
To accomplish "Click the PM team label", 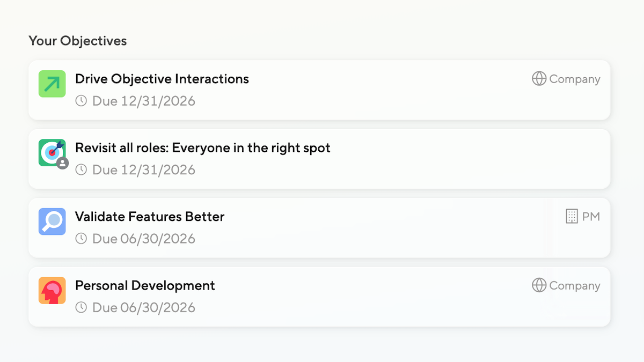I will 591,217.
